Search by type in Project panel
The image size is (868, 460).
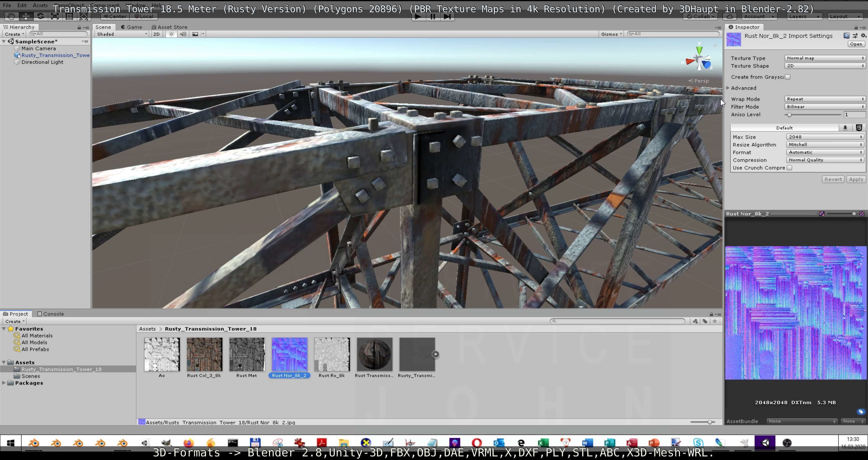tap(695, 321)
